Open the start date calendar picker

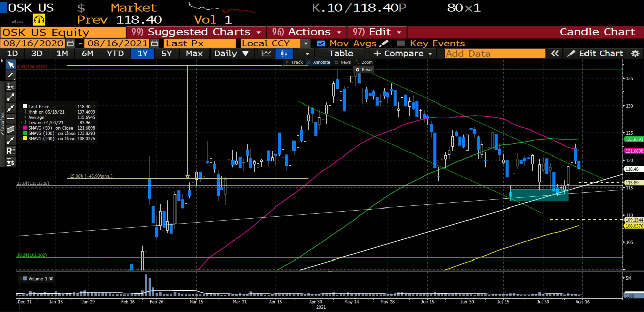[70, 43]
